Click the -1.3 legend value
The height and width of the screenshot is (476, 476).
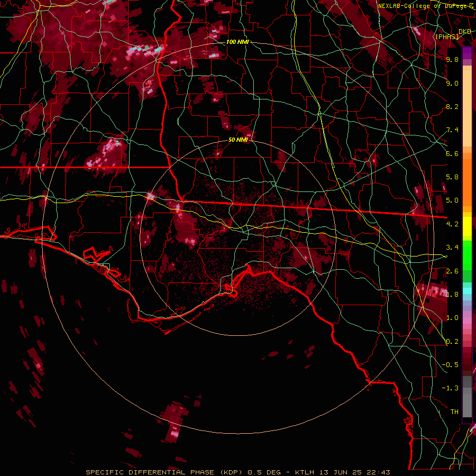point(450,389)
